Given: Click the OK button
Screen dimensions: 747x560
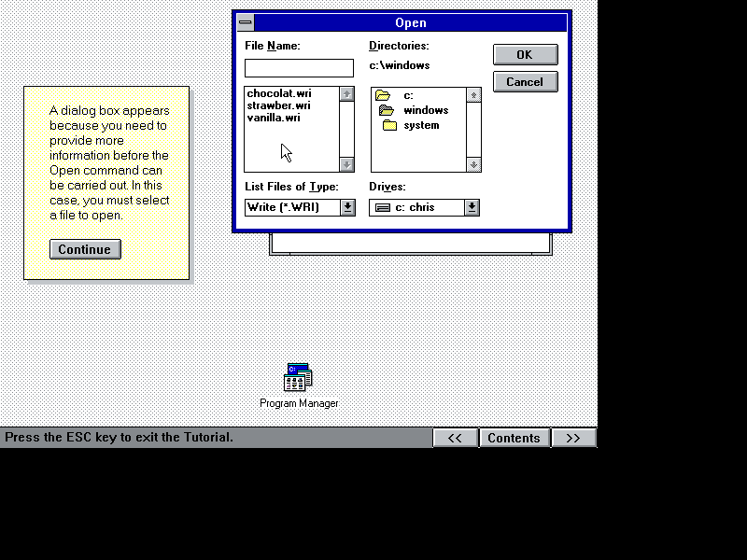Looking at the screenshot, I should click(525, 54).
